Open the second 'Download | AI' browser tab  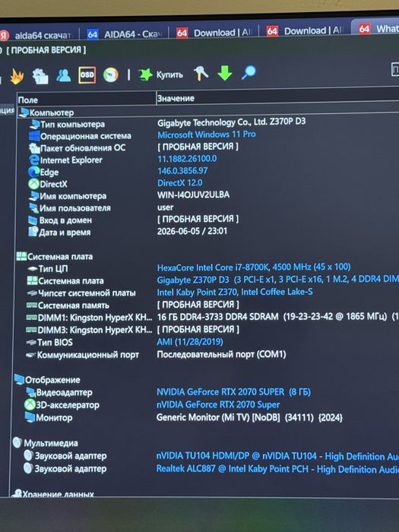(x=304, y=31)
